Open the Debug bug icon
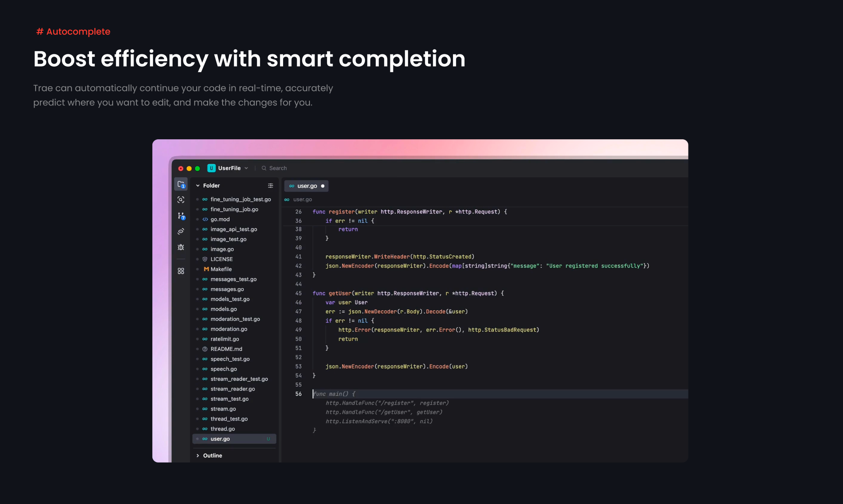 click(181, 247)
